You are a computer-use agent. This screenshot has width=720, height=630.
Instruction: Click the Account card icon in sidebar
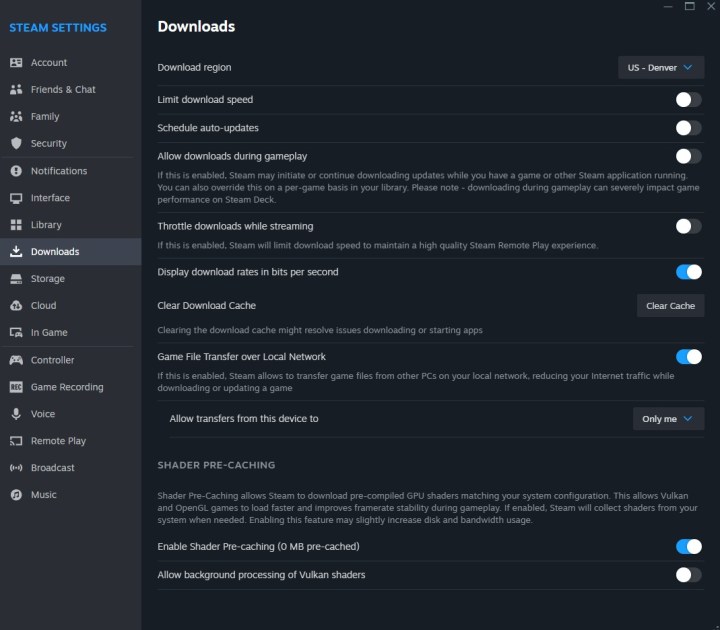pos(16,62)
